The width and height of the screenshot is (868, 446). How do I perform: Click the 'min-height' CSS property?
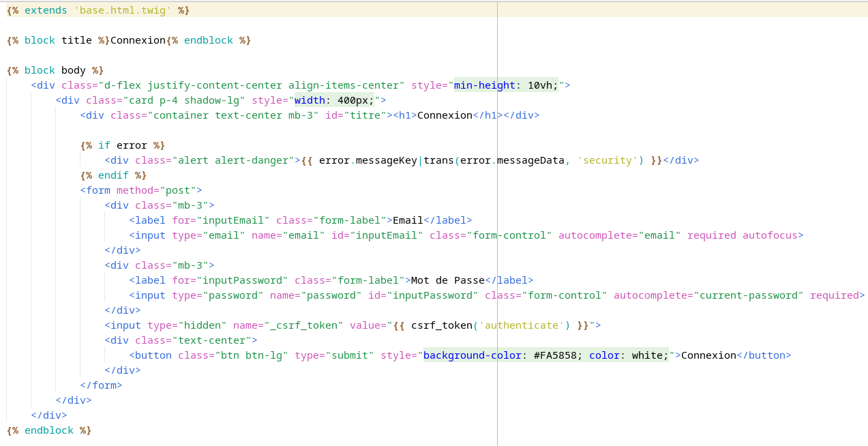coord(484,85)
